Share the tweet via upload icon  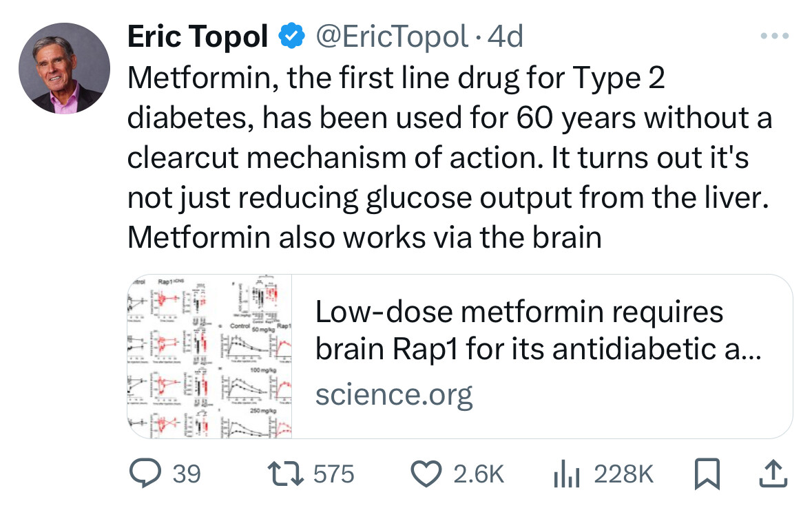[773, 474]
